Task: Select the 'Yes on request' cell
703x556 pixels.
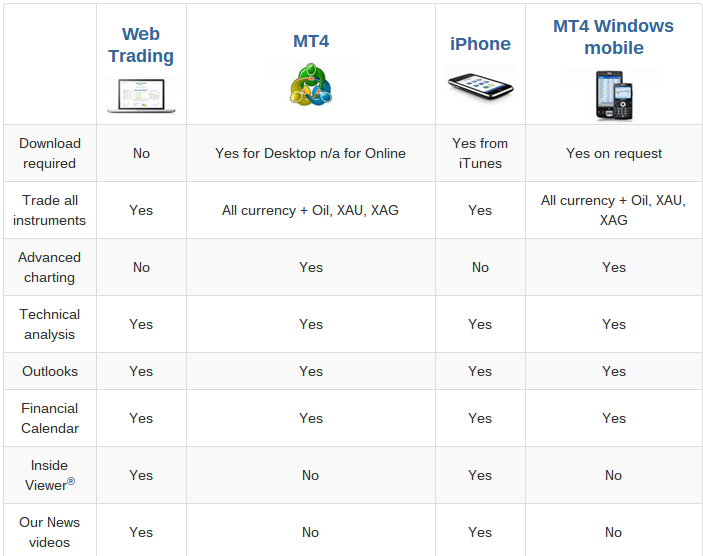Action: click(x=614, y=153)
